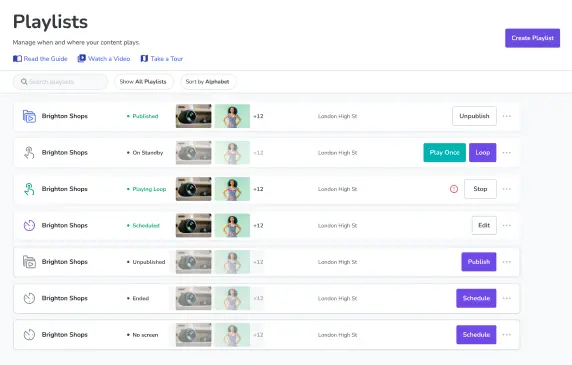Click the red warning icon beside Stop
The height and width of the screenshot is (365, 572).
pos(454,189)
